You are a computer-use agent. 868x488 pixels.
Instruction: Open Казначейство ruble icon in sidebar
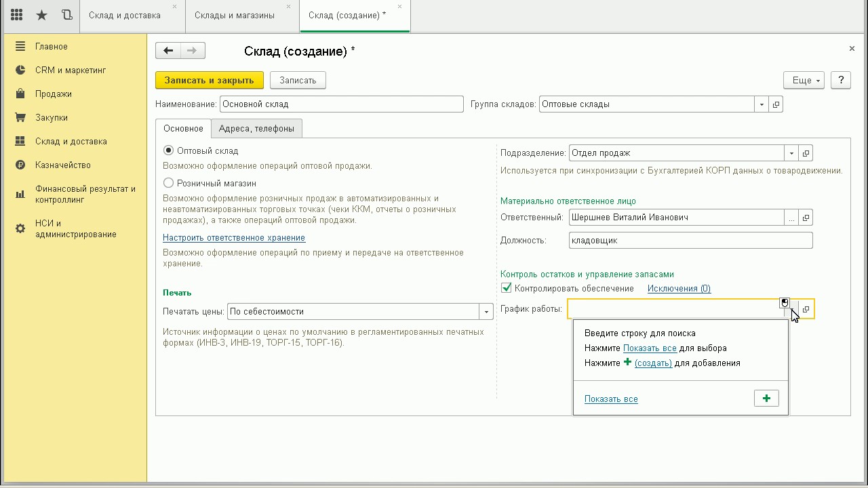pyautogui.click(x=20, y=165)
